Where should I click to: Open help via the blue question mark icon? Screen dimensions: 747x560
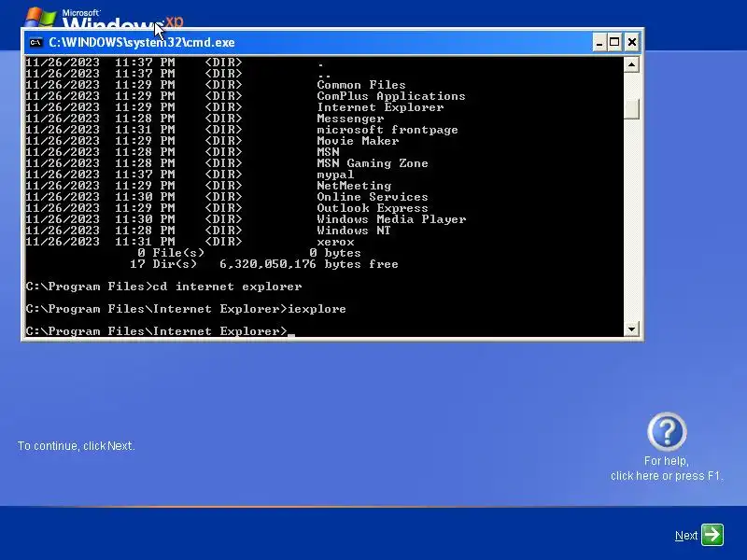(x=667, y=432)
